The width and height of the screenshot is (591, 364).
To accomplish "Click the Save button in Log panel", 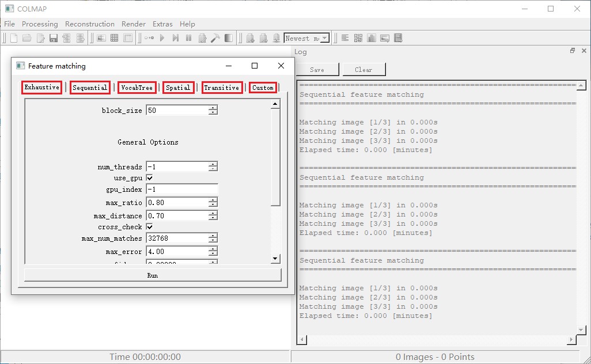I will [x=317, y=70].
